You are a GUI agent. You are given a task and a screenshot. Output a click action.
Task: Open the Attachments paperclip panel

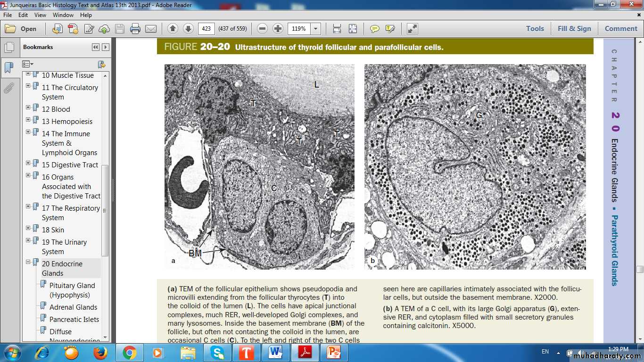coord(8,88)
